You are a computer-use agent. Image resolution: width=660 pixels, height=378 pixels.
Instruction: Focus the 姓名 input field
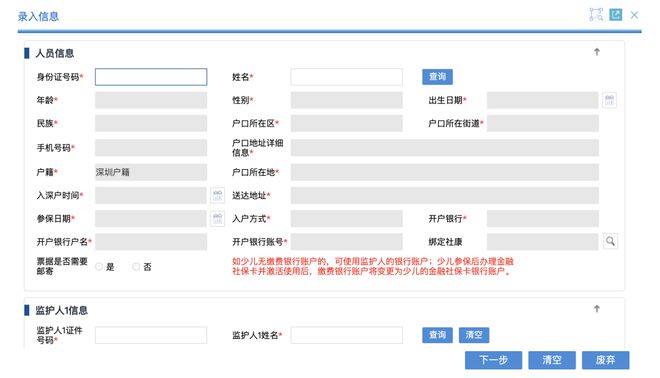coord(346,77)
